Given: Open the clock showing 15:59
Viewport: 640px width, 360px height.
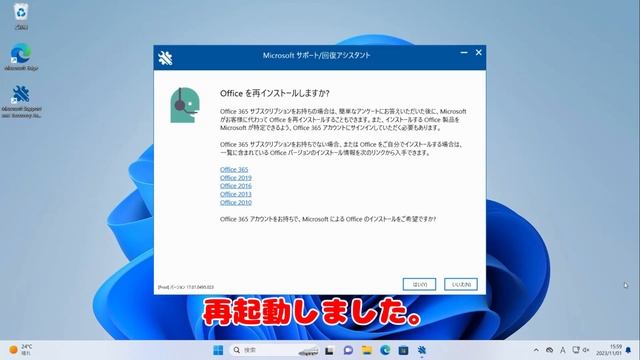Looking at the screenshot, I should [x=609, y=350].
